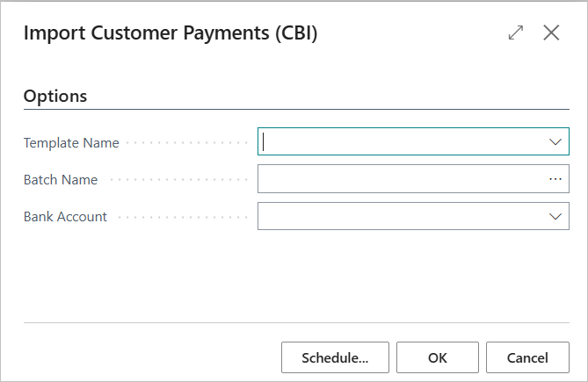This screenshot has height=382, width=588.
Task: Click the underline beneath Options heading
Action: point(296,110)
